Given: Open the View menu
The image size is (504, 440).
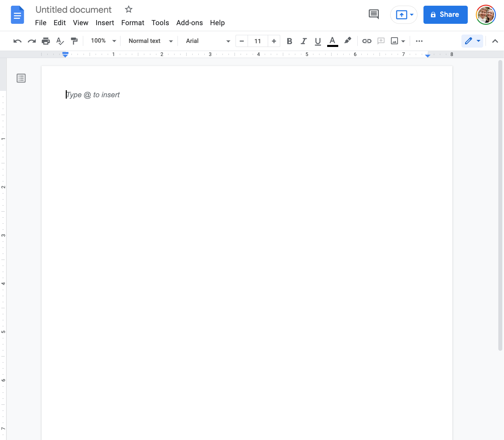Looking at the screenshot, I should 81,23.
